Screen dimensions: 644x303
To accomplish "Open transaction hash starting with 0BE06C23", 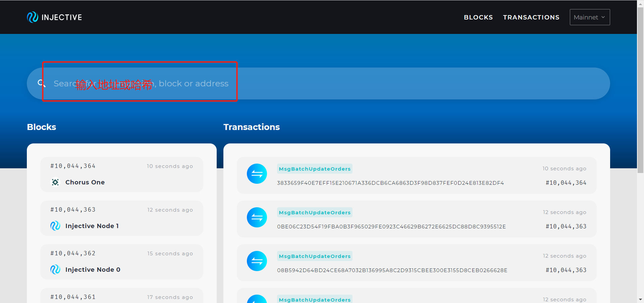I will 391,227.
